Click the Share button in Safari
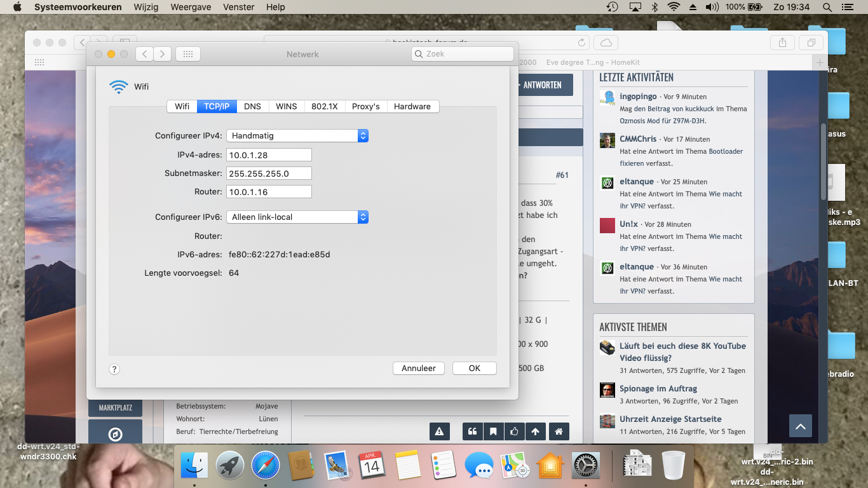Screen dimensions: 868x488 (782, 43)
